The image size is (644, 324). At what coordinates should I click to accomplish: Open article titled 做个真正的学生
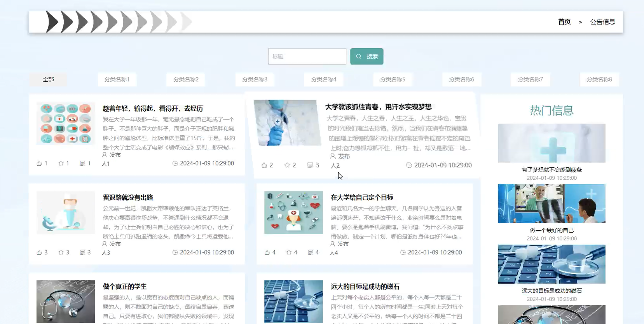coord(124,287)
